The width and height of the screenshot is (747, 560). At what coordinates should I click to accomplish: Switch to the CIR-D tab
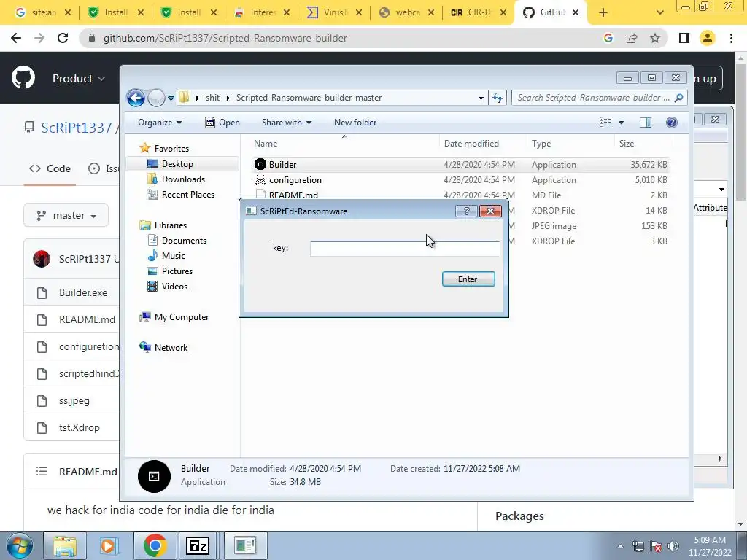479,12
